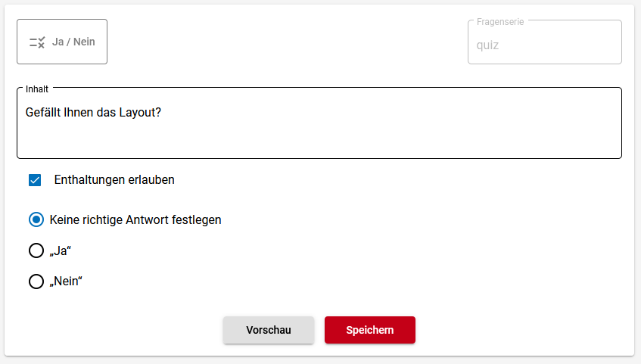Click the red Speichern button

click(x=370, y=330)
